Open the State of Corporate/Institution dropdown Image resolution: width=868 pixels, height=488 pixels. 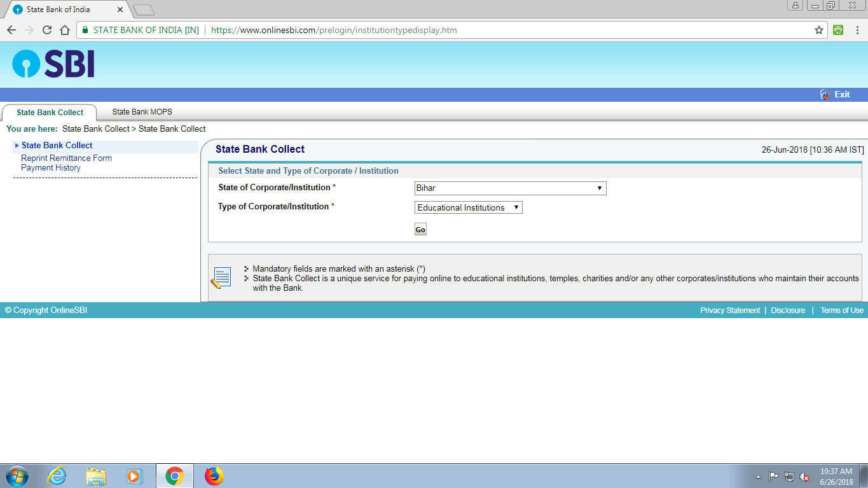click(x=510, y=188)
